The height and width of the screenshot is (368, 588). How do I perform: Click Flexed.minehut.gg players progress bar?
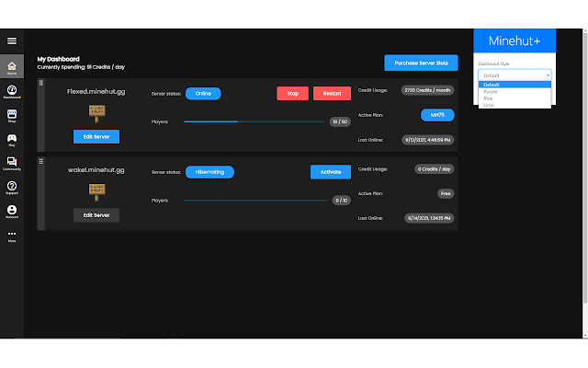point(254,121)
